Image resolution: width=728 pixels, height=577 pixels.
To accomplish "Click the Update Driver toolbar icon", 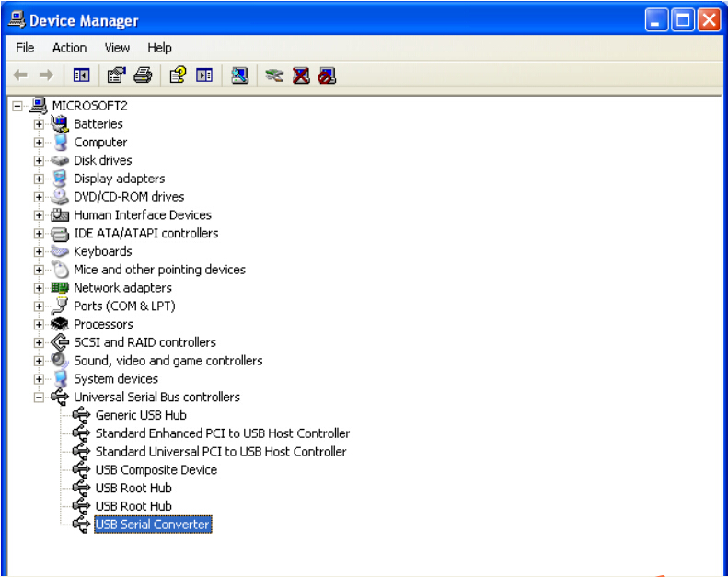I will tap(274, 75).
